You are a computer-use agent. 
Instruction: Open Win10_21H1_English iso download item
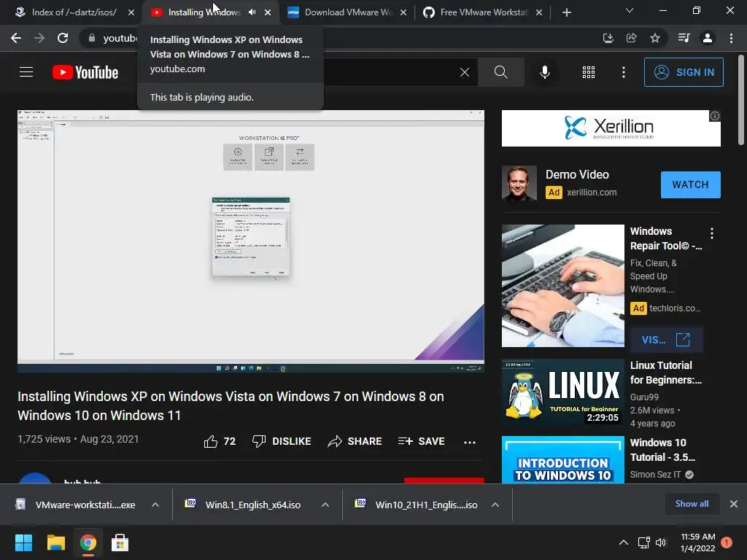click(x=417, y=505)
